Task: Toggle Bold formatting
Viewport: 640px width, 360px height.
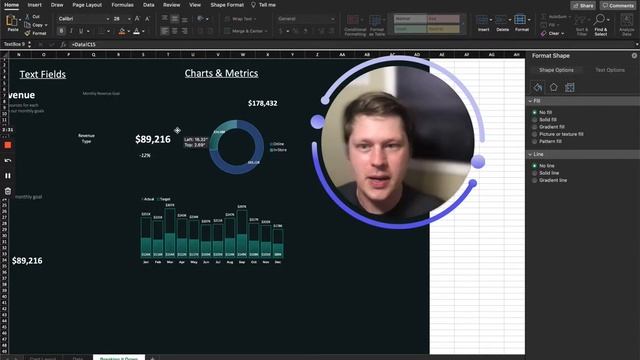Action: 61,31
